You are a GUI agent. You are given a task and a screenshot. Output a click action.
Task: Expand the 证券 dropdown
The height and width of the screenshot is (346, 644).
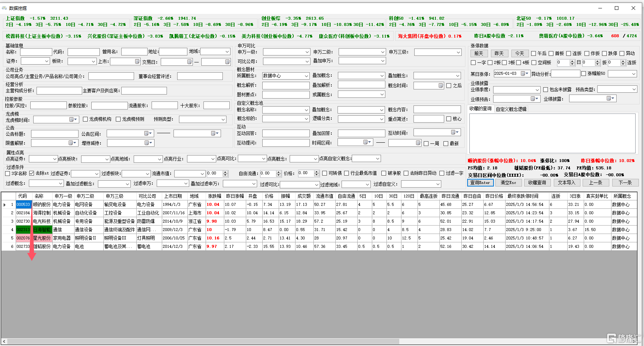click(47, 61)
